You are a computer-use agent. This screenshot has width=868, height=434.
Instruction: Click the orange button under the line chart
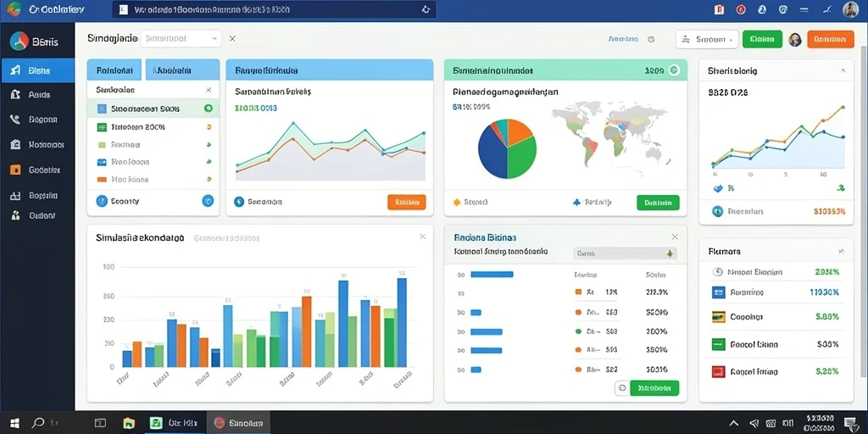pyautogui.click(x=407, y=202)
